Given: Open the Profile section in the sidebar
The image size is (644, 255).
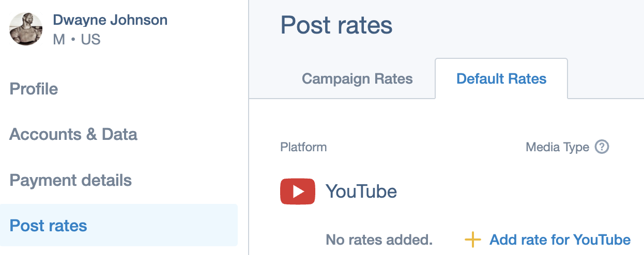Looking at the screenshot, I should 34,89.
